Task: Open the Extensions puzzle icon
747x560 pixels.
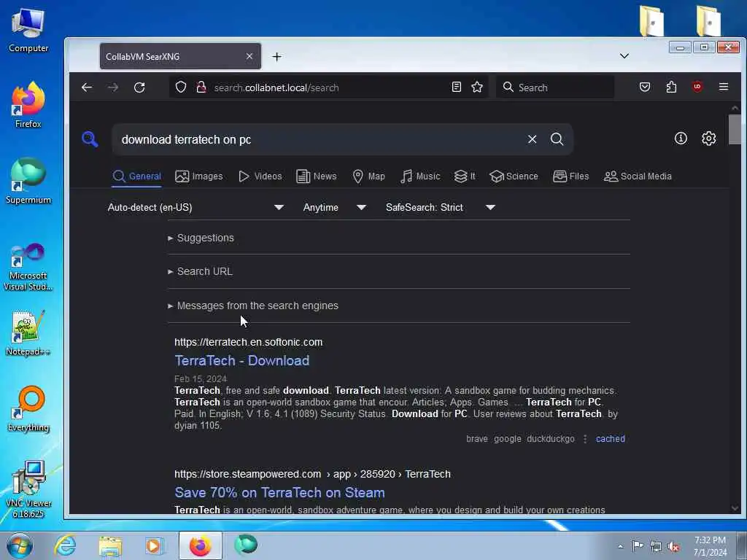Action: 671,87
